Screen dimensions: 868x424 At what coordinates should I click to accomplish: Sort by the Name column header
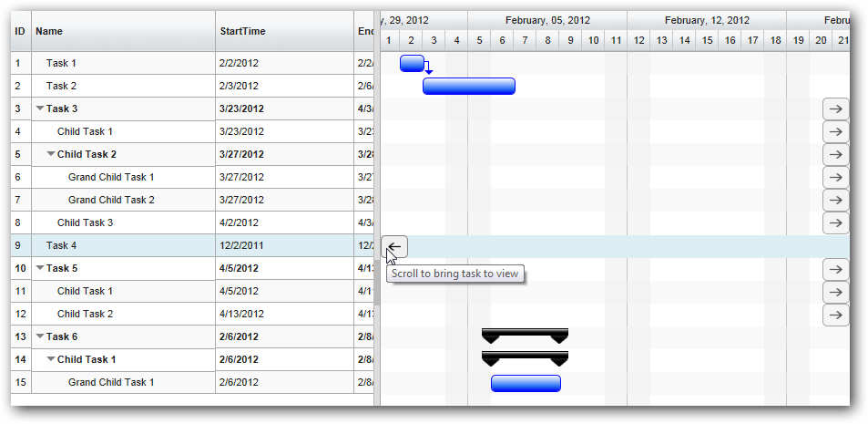[x=123, y=31]
